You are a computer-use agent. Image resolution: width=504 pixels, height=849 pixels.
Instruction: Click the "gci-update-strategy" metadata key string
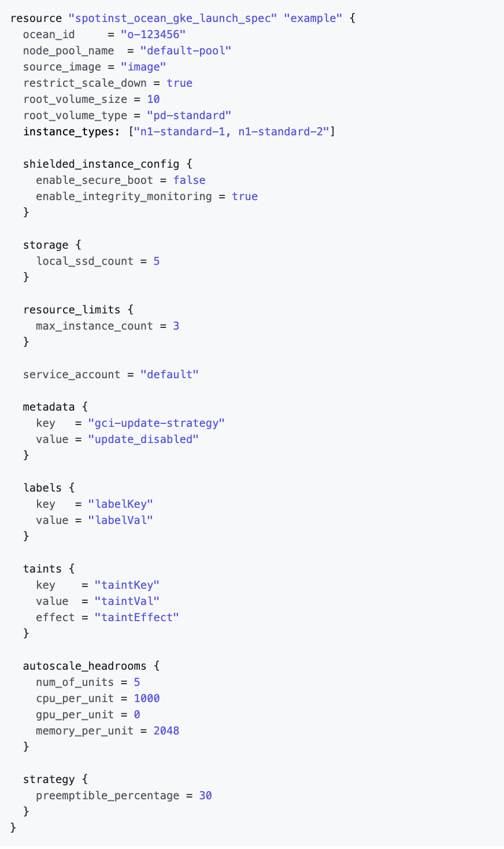pyautogui.click(x=156, y=423)
